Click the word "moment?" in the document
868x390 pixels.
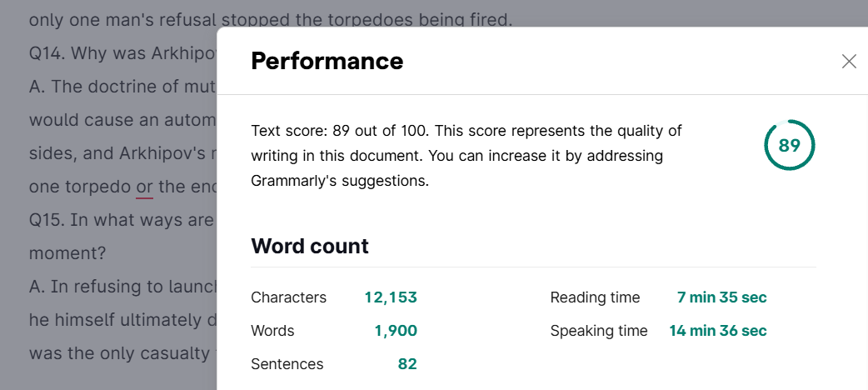coord(67,253)
